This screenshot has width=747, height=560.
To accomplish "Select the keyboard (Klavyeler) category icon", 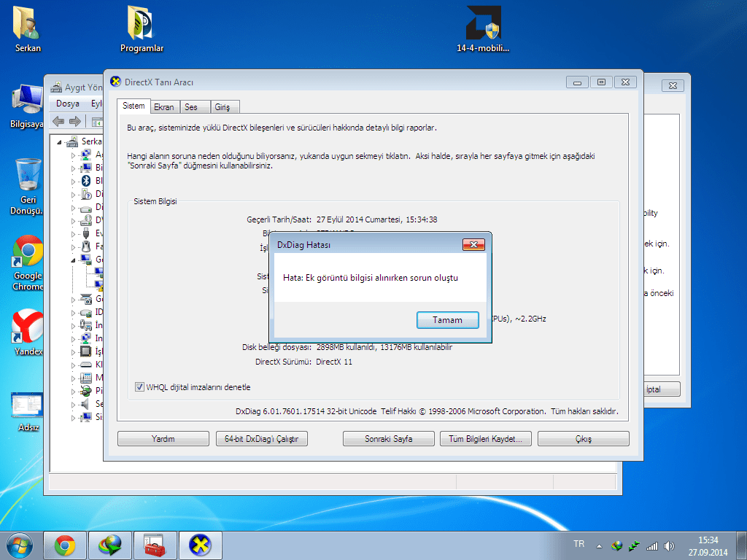I will [86, 365].
